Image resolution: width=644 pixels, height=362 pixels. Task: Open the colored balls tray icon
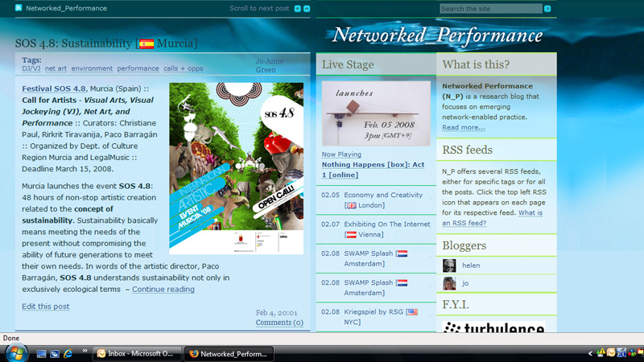coord(632,352)
